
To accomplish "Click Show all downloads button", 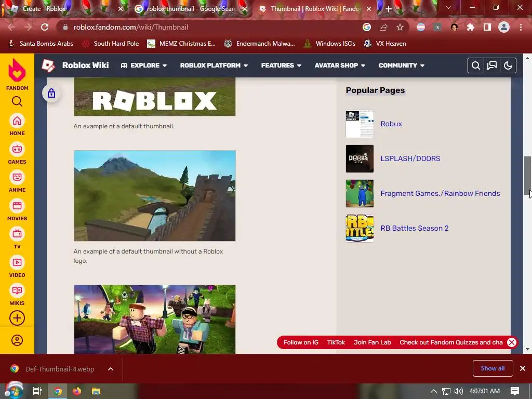I will [x=493, y=368].
